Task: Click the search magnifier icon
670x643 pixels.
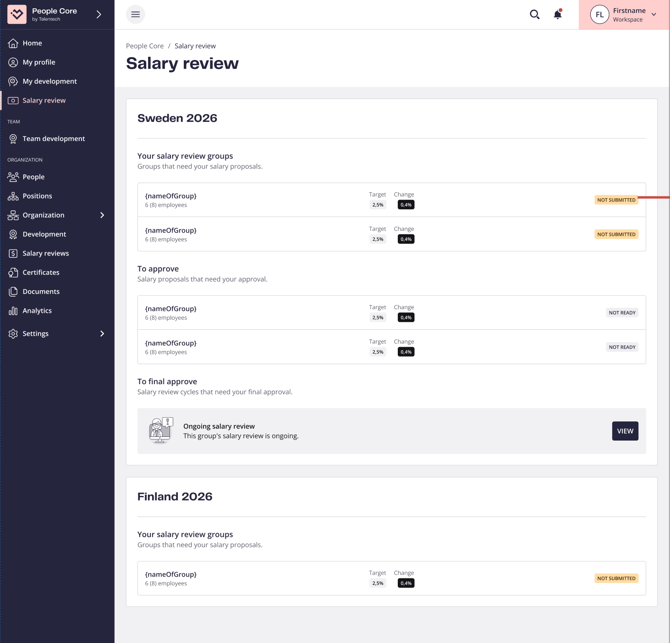Action: [x=535, y=15]
